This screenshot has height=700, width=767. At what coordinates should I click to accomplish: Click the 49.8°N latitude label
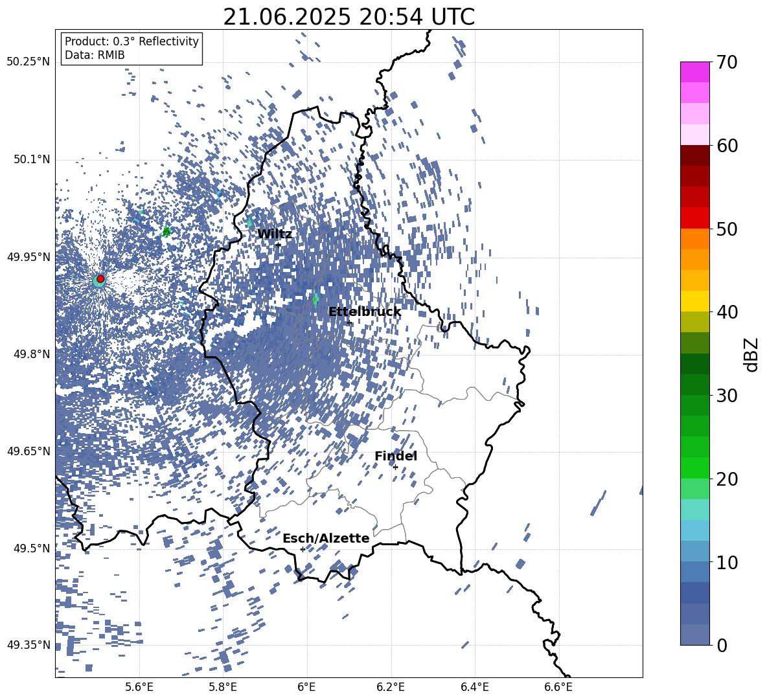(32, 354)
